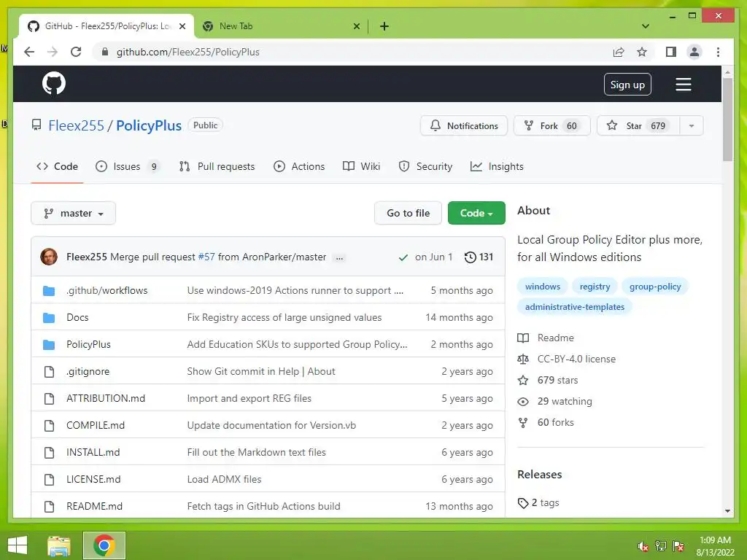Open the INSTALL.md file
Image resolution: width=747 pixels, height=560 pixels.
(93, 452)
